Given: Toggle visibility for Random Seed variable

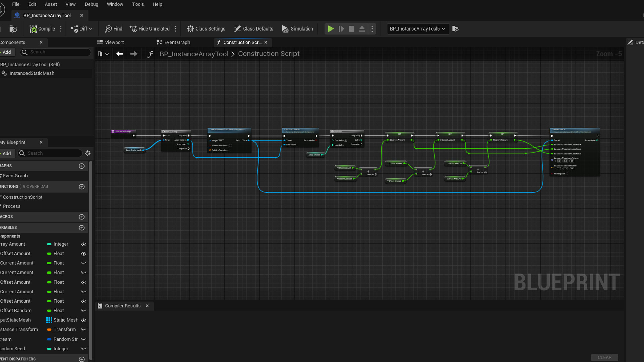Looking at the screenshot, I should (x=84, y=349).
